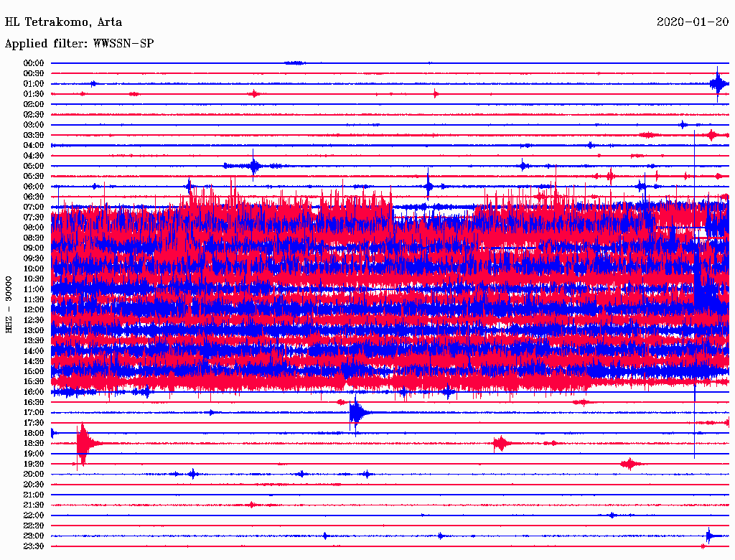The image size is (735, 560).
Task: Click the 01:30 time label
Action: (x=34, y=94)
